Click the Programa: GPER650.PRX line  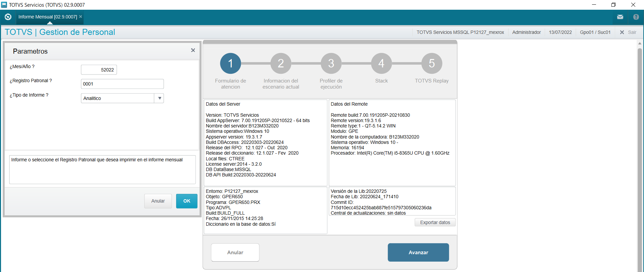point(233,202)
